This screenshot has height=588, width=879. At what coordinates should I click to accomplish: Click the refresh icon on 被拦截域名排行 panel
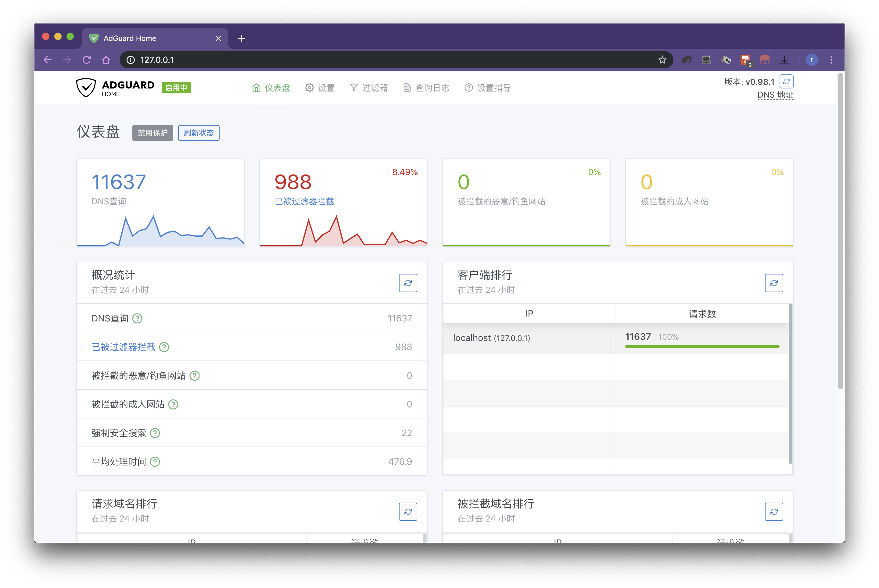(774, 512)
